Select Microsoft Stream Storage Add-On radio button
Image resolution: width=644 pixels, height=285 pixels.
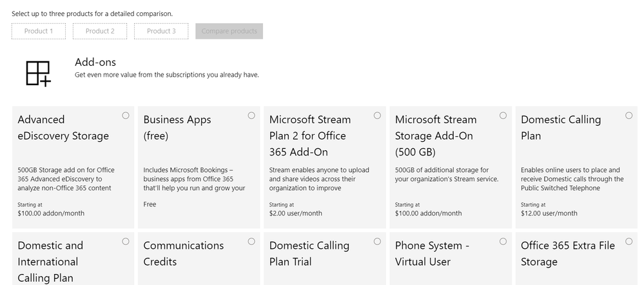click(503, 116)
